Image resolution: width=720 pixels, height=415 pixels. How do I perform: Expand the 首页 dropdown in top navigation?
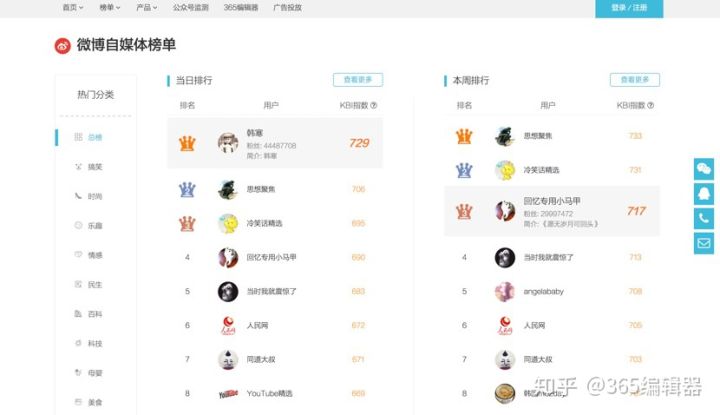73,7
